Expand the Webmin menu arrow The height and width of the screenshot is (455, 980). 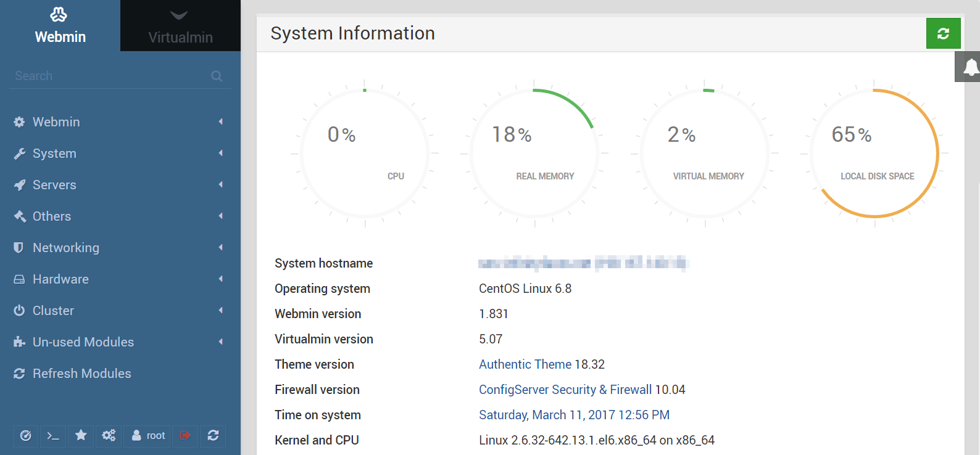click(x=220, y=121)
